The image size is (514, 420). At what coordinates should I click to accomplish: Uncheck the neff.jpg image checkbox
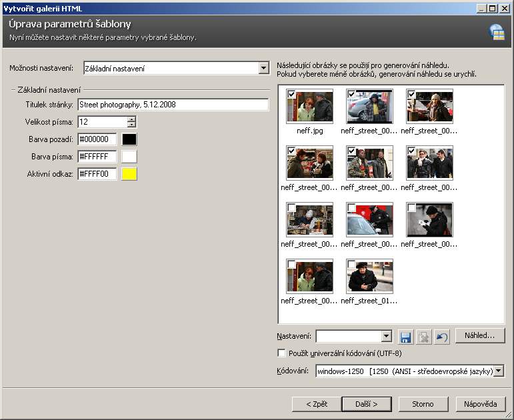(291, 95)
